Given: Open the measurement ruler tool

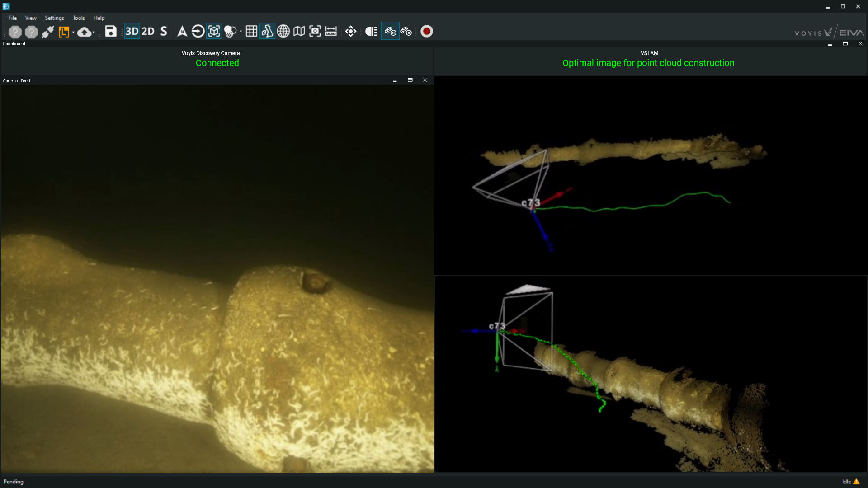Looking at the screenshot, I should (x=331, y=31).
